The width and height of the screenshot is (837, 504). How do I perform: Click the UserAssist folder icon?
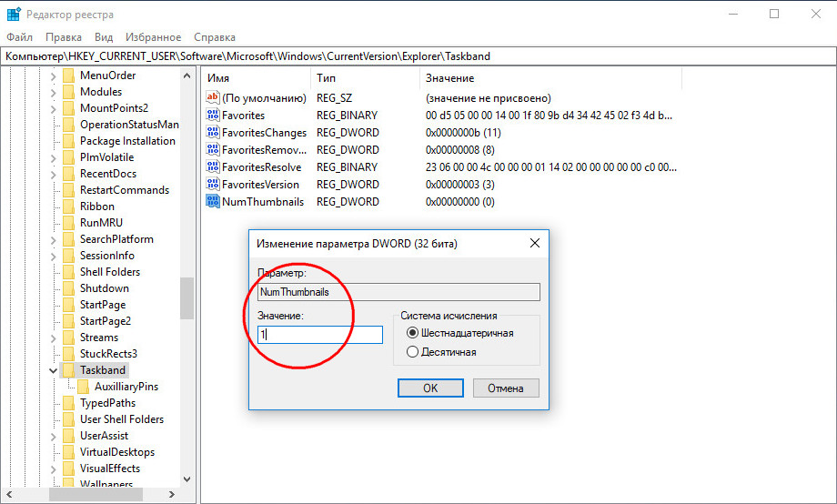click(x=68, y=436)
